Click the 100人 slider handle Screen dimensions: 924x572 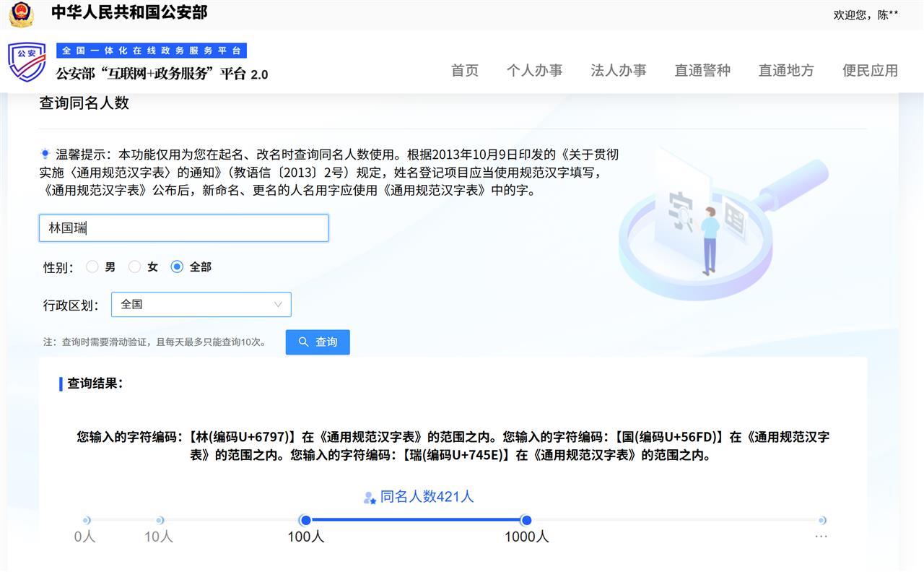click(305, 520)
